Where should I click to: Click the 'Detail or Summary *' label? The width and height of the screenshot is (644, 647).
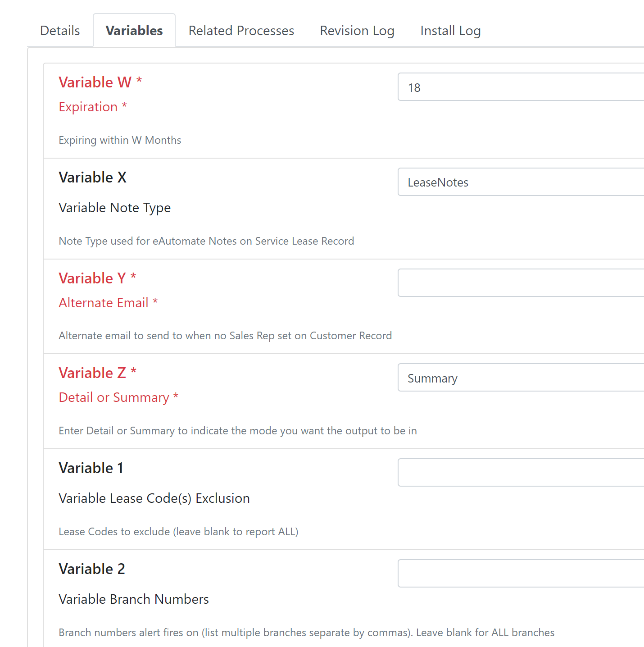[x=118, y=398]
